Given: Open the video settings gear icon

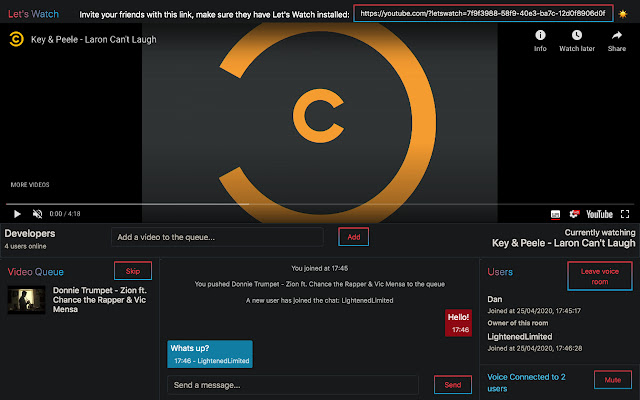Looking at the screenshot, I should point(575,214).
